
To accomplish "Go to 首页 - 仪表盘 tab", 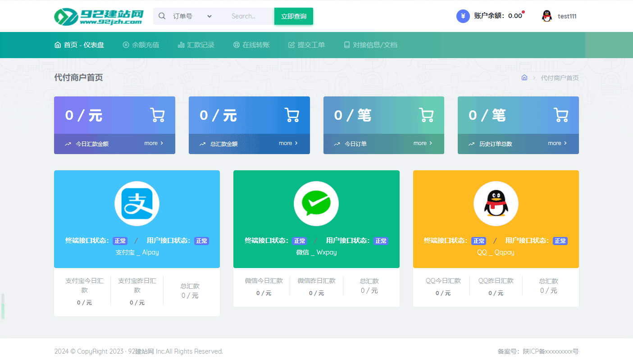I will (x=79, y=45).
